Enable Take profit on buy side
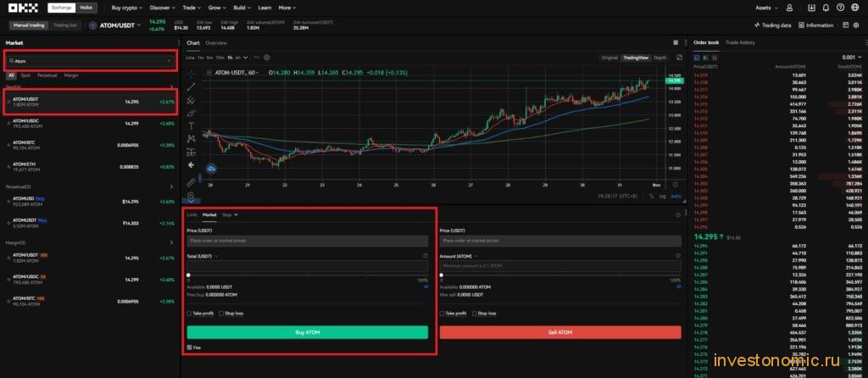This screenshot has height=378, width=868. pyautogui.click(x=189, y=314)
